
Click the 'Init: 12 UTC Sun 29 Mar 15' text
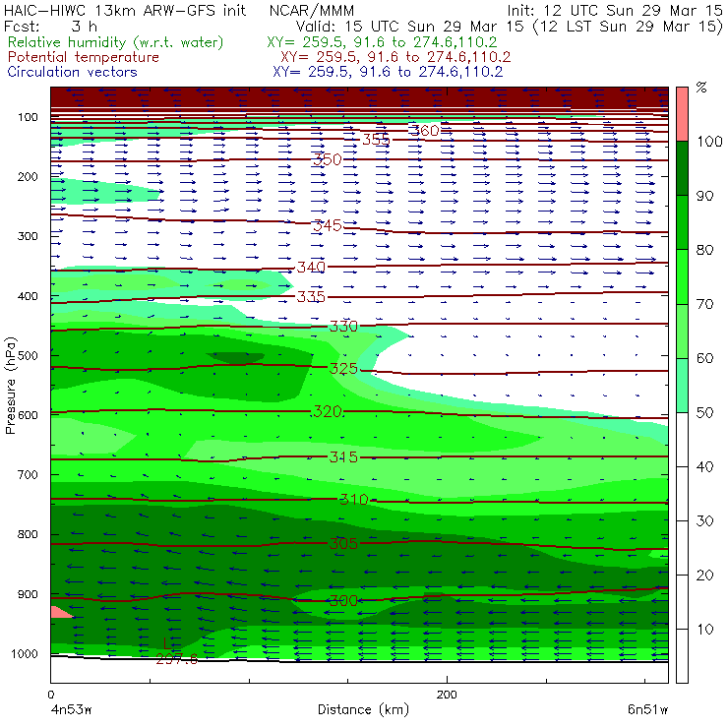tap(615, 10)
